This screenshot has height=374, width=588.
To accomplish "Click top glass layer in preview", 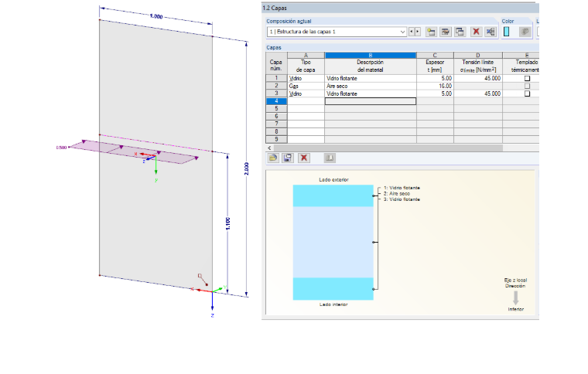I will click(x=333, y=195).
